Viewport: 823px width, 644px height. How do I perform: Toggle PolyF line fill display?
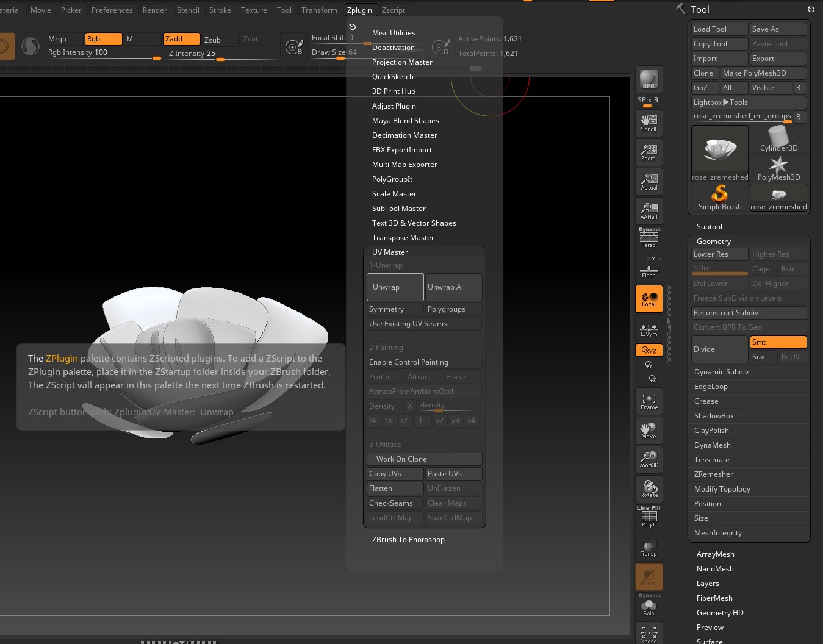pos(649,517)
